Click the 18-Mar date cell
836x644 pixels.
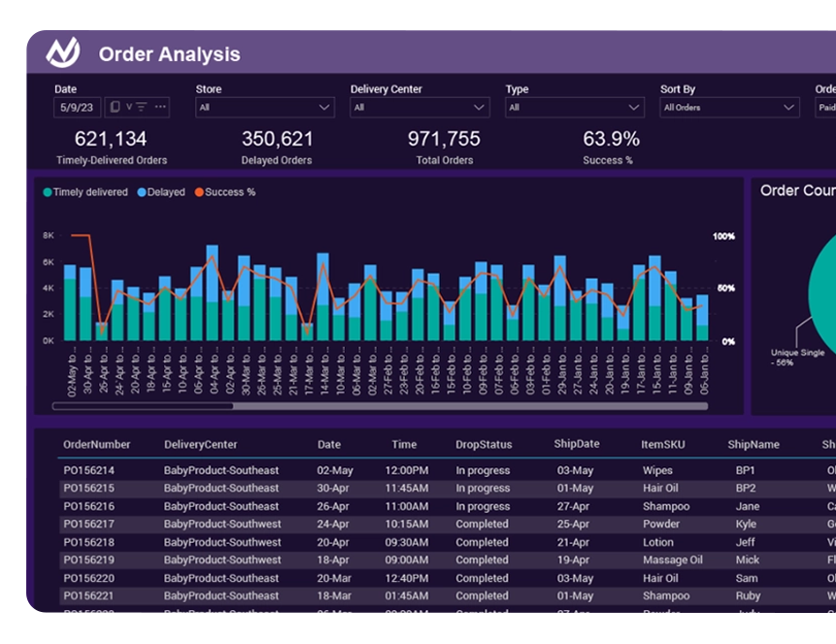click(x=334, y=595)
